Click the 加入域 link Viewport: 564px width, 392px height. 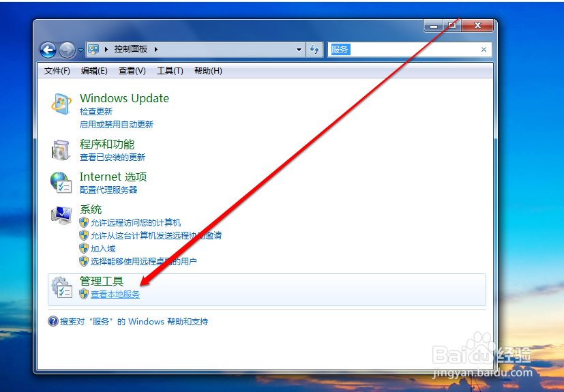click(103, 249)
